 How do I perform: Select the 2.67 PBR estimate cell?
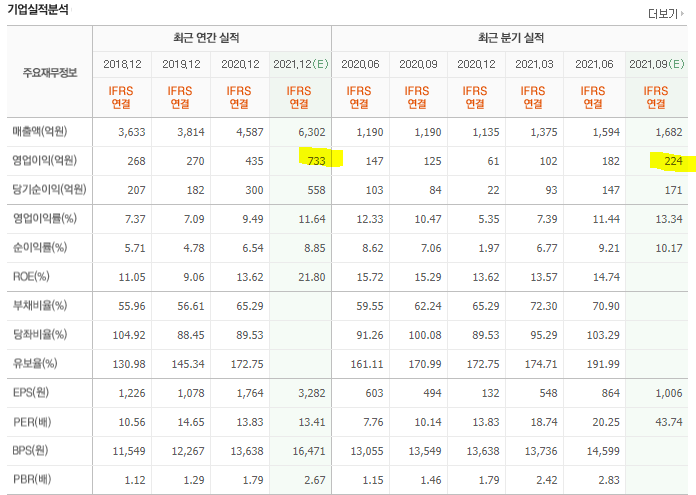click(x=315, y=480)
